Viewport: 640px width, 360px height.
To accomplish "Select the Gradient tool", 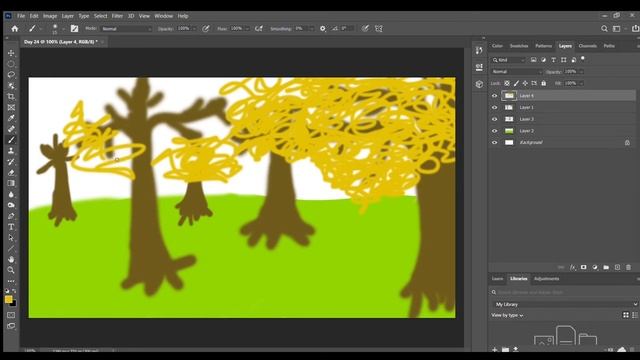I will pyautogui.click(x=11, y=184).
